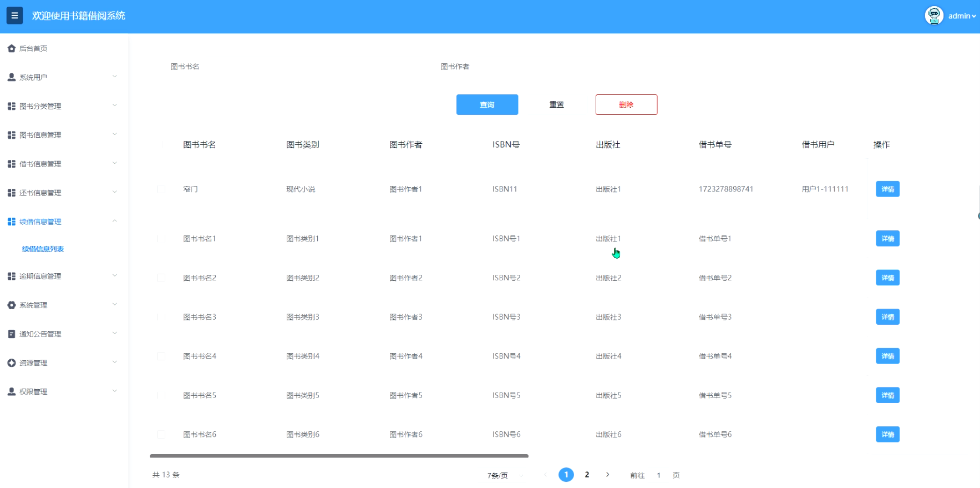Click the user icon beside 系统用户
Image resolution: width=980 pixels, height=488 pixels.
(x=12, y=77)
